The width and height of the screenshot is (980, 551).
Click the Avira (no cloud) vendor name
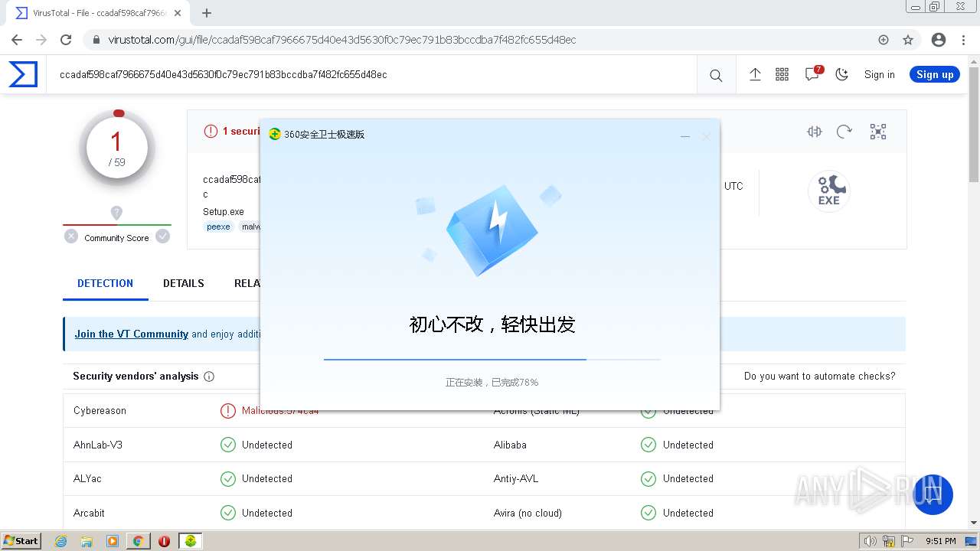(x=528, y=513)
